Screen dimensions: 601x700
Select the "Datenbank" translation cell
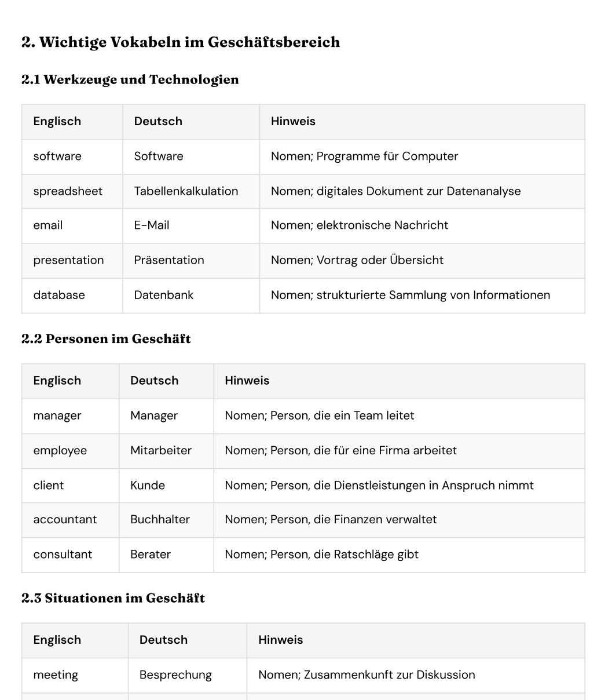click(x=164, y=295)
